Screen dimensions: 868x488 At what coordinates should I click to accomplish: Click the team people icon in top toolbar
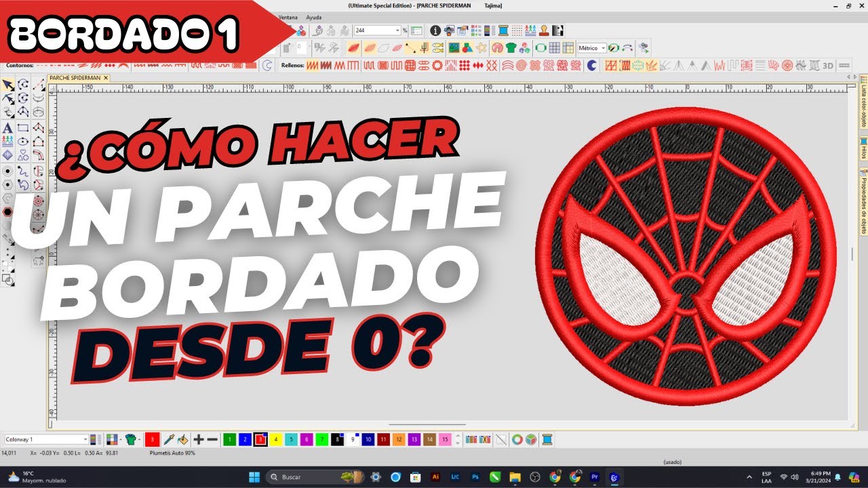point(532,30)
